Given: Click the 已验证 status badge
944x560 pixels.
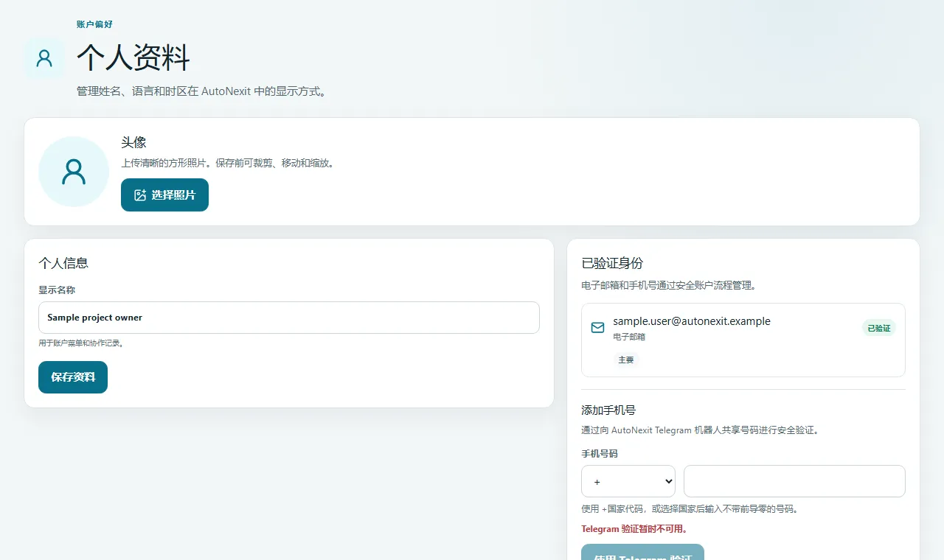Looking at the screenshot, I should tap(878, 328).
